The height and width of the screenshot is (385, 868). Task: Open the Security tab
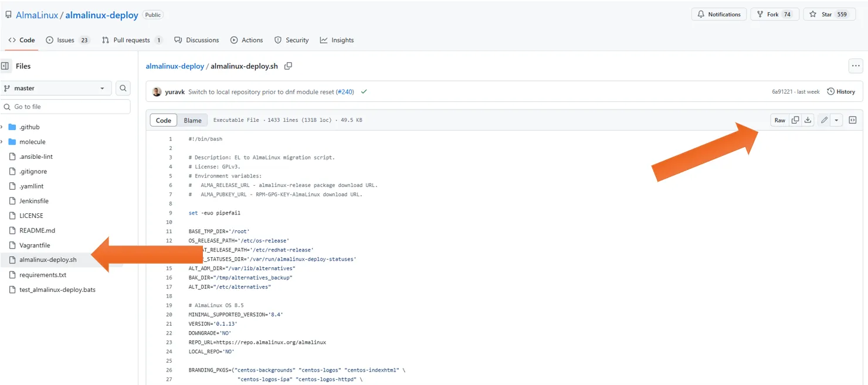(x=291, y=40)
